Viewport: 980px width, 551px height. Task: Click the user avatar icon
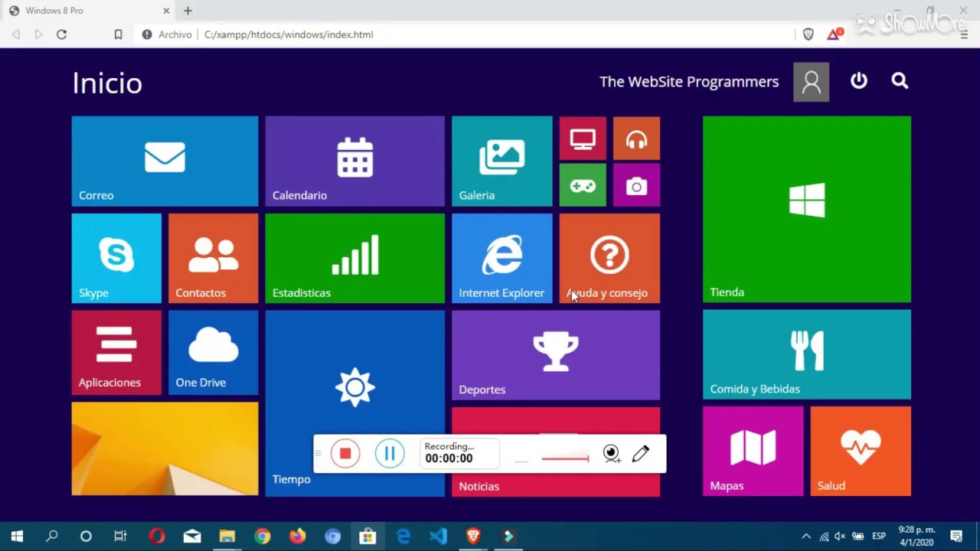[x=811, y=82]
